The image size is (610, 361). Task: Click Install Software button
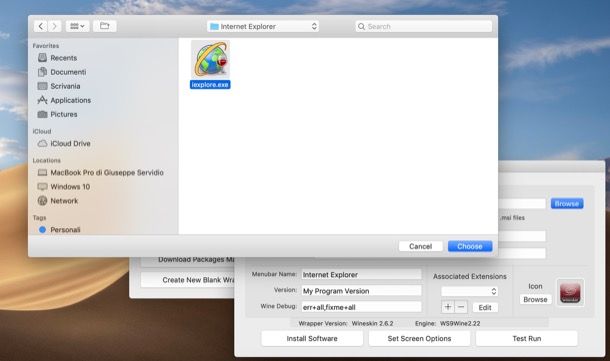coord(312,338)
